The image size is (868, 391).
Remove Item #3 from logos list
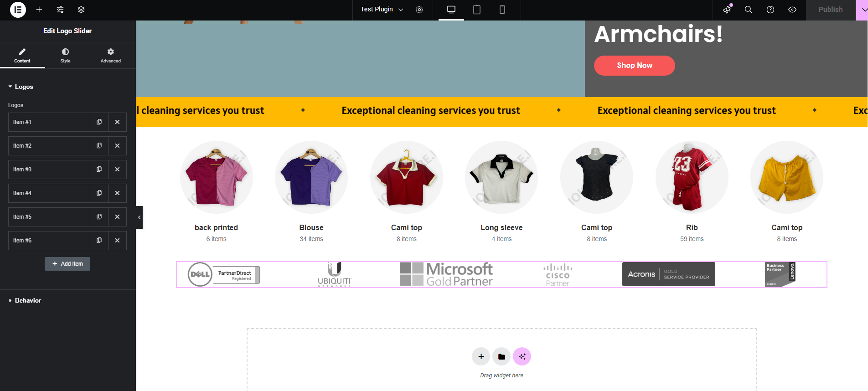coord(117,170)
